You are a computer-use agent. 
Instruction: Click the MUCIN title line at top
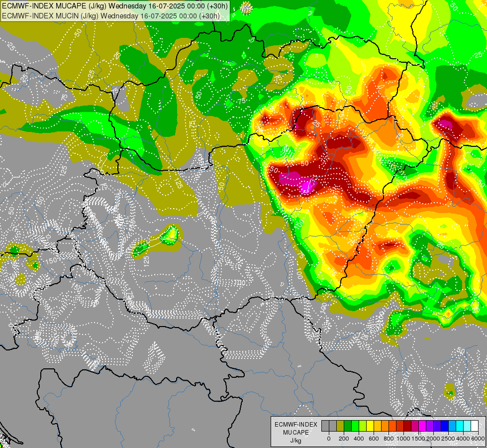point(110,16)
